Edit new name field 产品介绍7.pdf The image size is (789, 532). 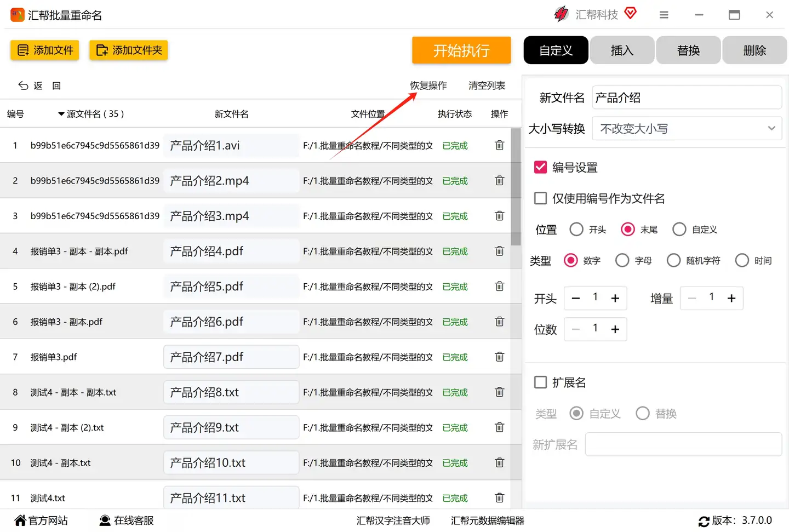coord(231,357)
